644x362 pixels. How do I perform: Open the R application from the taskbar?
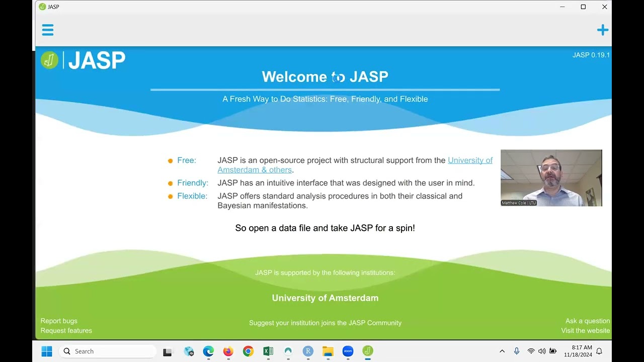(308, 351)
